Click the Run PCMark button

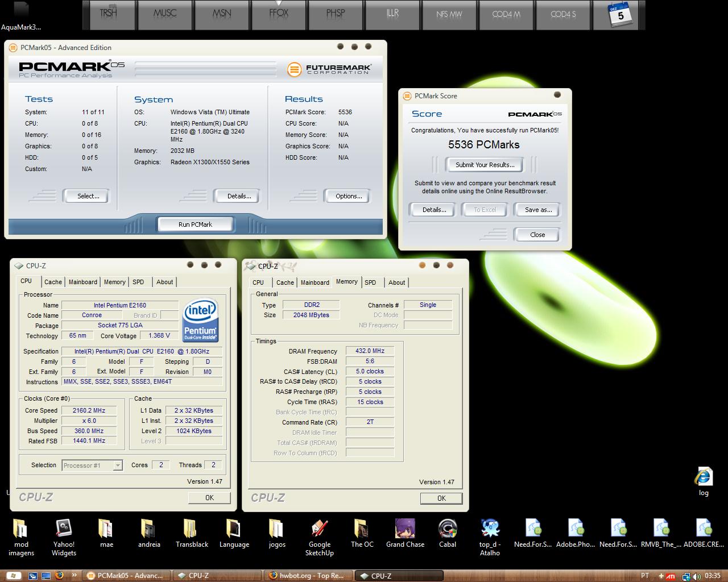195,225
